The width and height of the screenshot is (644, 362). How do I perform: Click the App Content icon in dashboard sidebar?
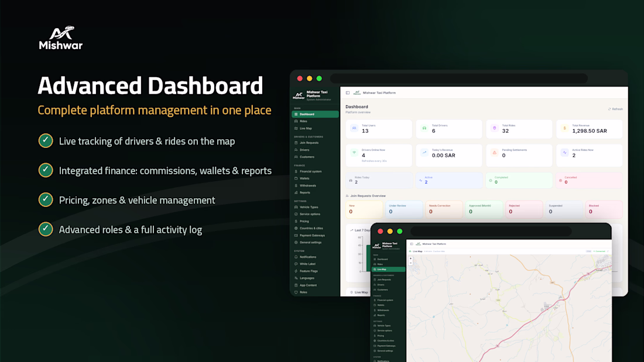pos(296,285)
